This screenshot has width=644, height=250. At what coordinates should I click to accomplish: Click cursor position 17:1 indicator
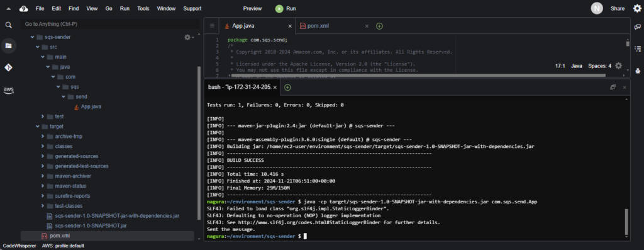pos(560,65)
